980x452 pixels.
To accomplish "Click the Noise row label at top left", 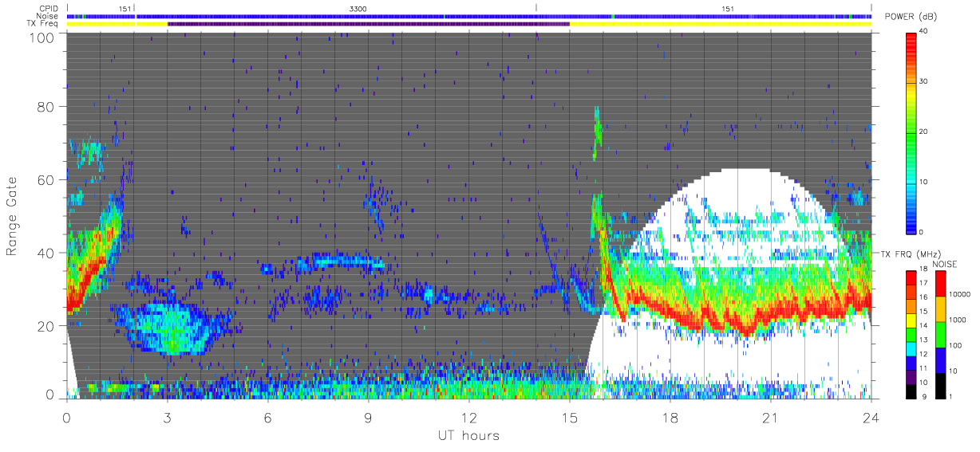I will (x=48, y=16).
